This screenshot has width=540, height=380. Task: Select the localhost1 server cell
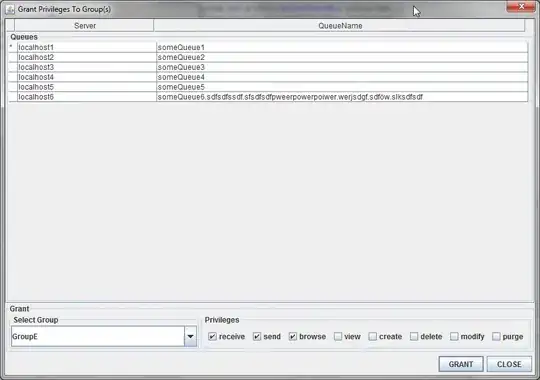[86, 47]
